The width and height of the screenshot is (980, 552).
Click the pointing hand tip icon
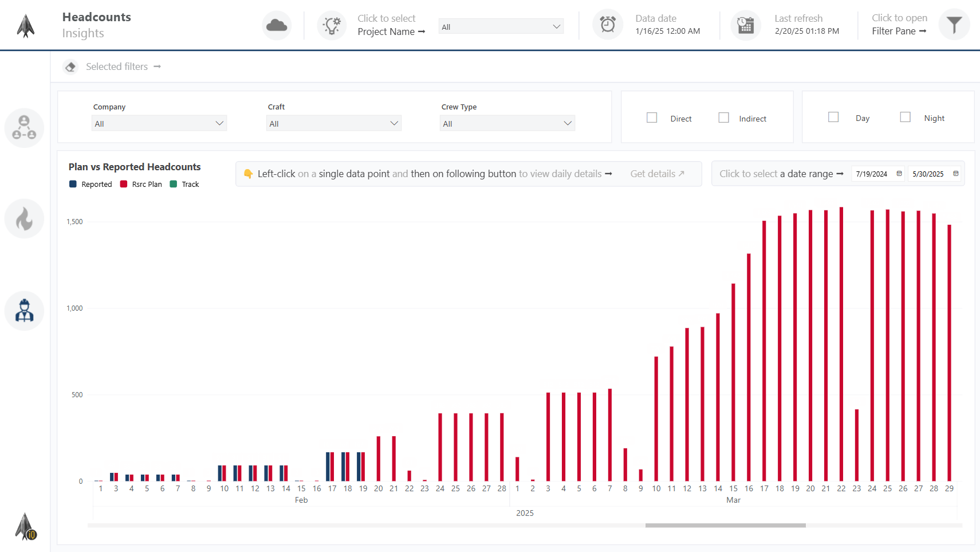point(248,174)
